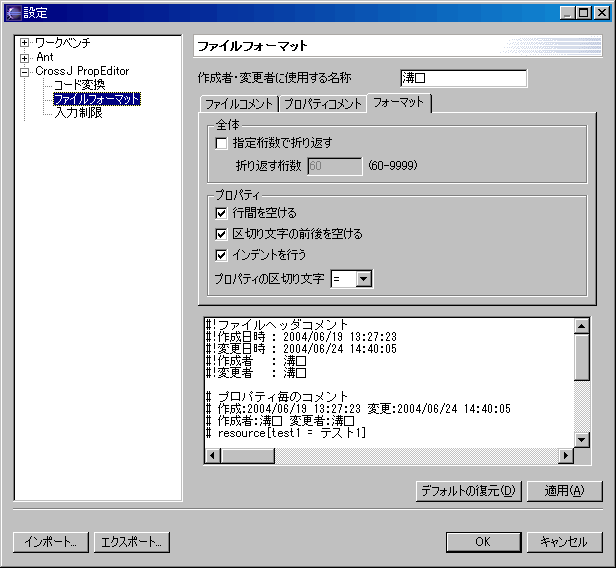The width and height of the screenshot is (616, 568).
Task: Click scroll up arrow in preview pane
Action: pos(581,326)
